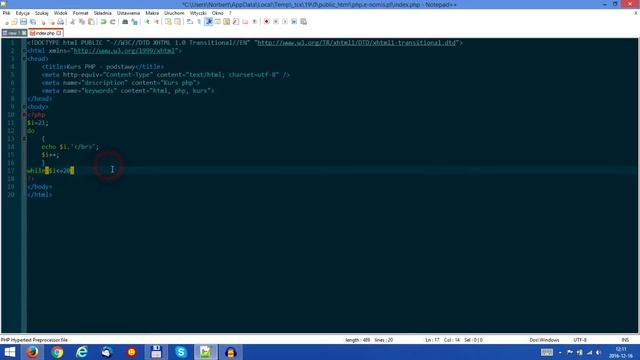
Task: Open the Document Map panel icon
Action: [227, 22]
